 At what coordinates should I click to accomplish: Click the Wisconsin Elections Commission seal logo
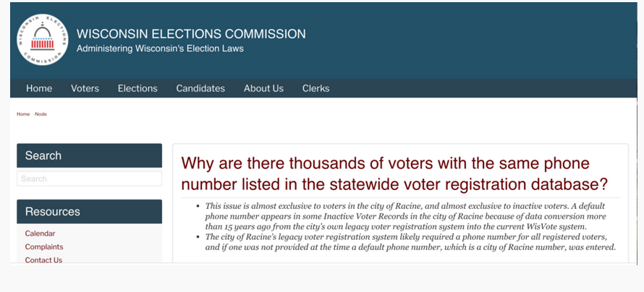(43, 39)
